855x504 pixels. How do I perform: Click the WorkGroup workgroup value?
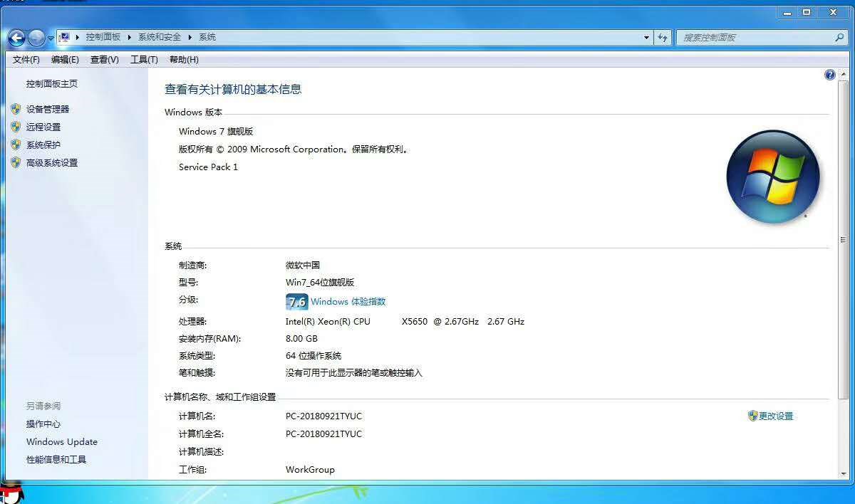click(x=310, y=470)
